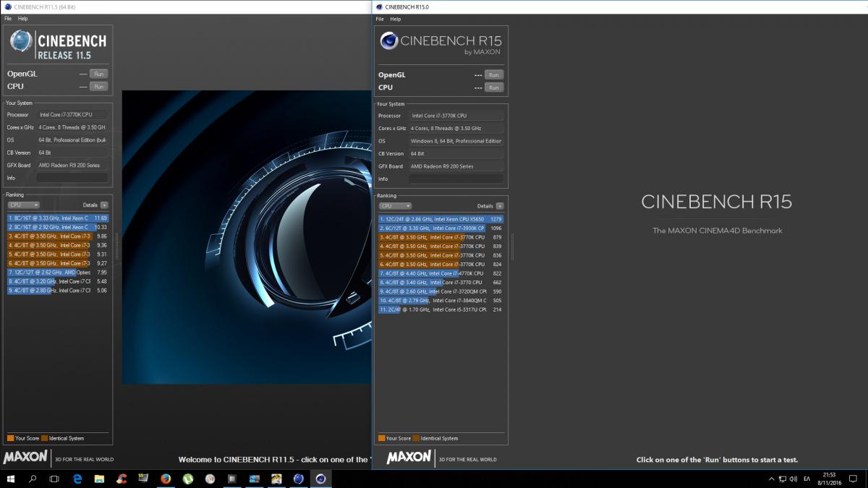Select R15 i7-3770K row scoring 879
The image size is (868, 488).
(x=441, y=237)
